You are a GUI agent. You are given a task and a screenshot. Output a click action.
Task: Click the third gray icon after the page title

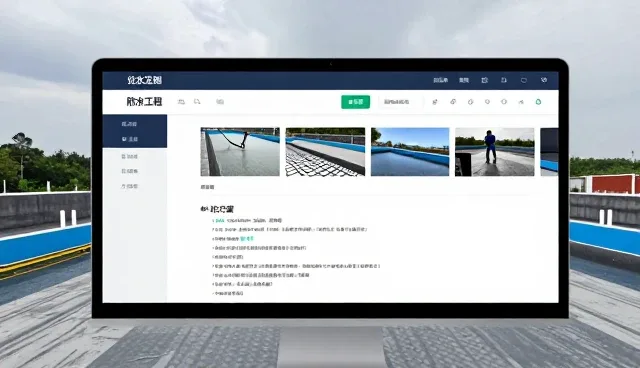pyautogui.click(x=220, y=102)
